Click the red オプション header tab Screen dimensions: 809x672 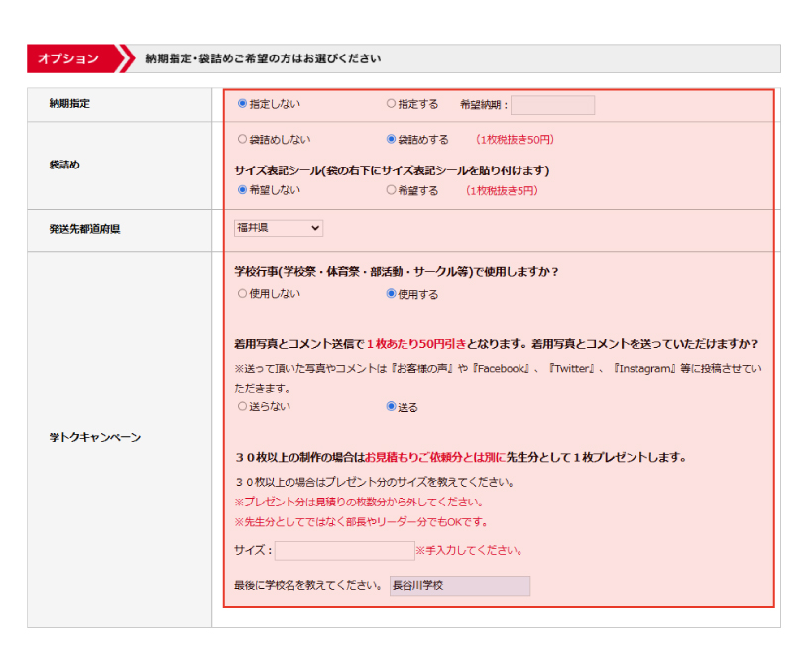click(x=69, y=58)
